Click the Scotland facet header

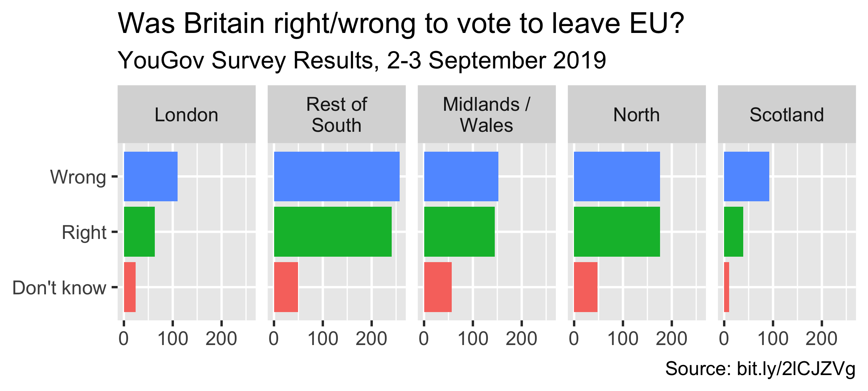pyautogui.click(x=787, y=114)
